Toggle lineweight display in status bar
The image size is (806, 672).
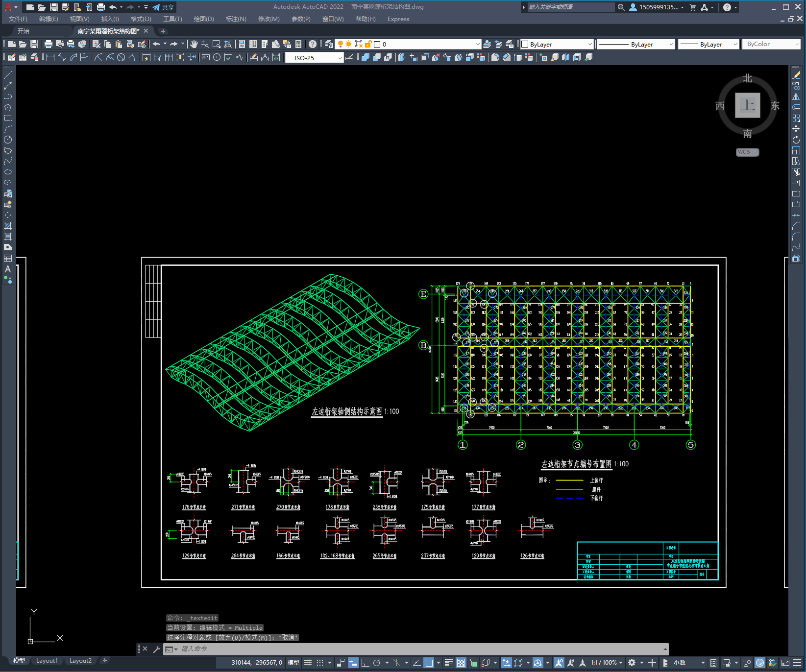tap(448, 663)
